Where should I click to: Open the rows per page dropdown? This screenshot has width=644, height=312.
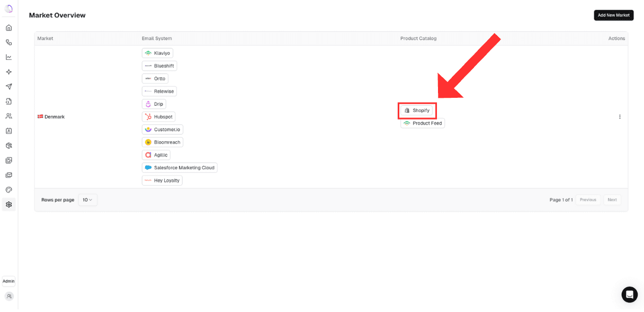tap(87, 200)
